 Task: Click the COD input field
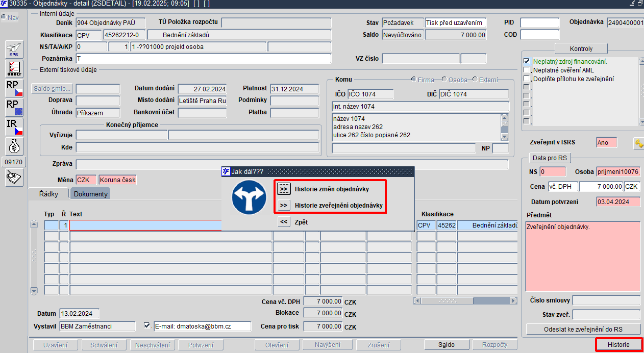click(x=539, y=35)
